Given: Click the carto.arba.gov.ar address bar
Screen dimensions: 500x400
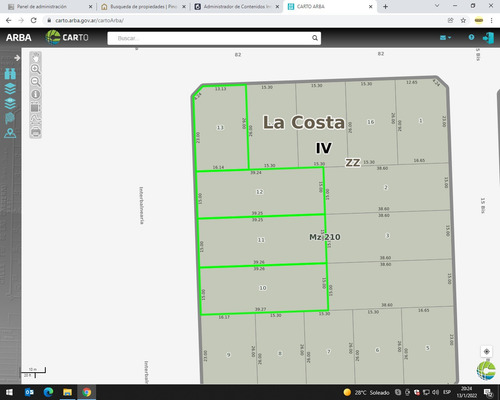Looking at the screenshot, I should point(243,20).
